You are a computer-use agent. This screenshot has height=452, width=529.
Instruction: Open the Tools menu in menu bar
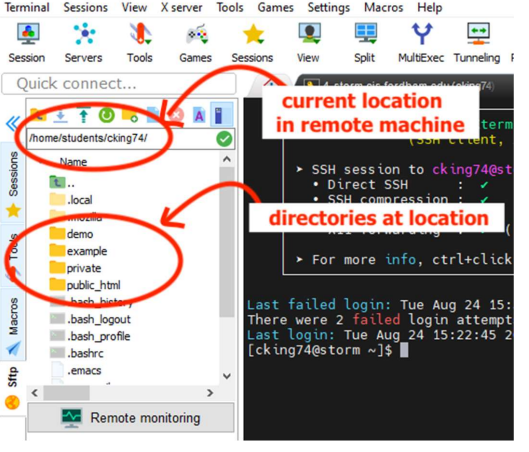click(x=230, y=7)
